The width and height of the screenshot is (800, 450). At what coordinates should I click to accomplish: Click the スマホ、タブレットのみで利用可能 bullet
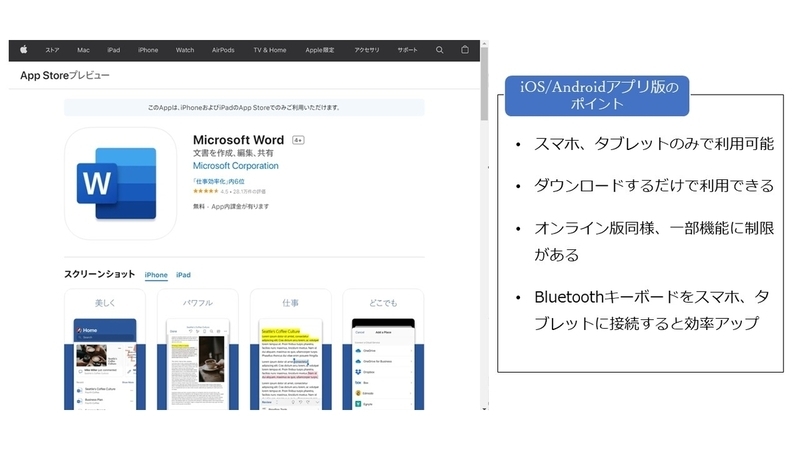(x=654, y=144)
